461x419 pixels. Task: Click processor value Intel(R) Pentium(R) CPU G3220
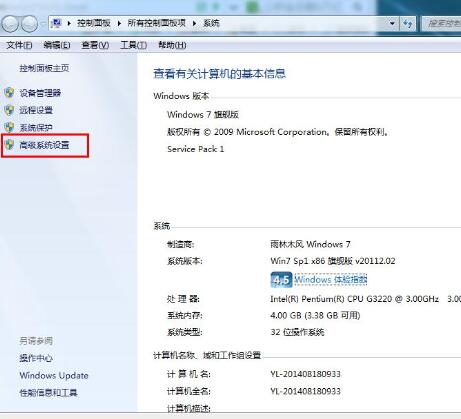point(354,299)
